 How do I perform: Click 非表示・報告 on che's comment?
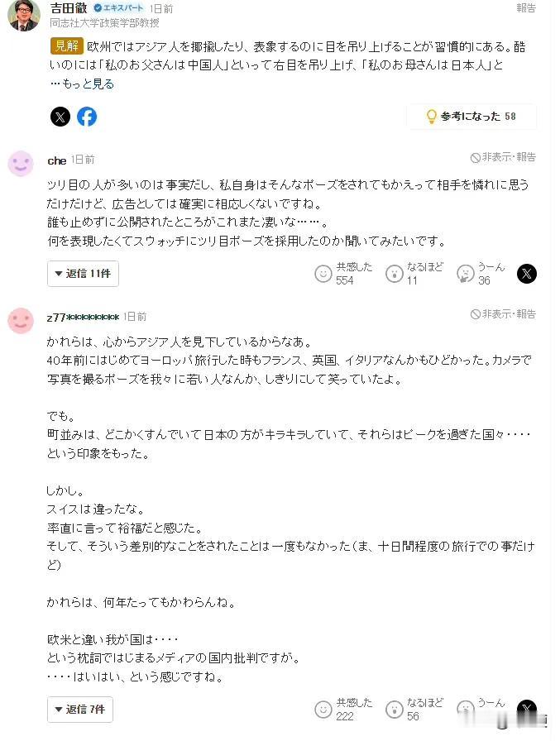(x=503, y=157)
